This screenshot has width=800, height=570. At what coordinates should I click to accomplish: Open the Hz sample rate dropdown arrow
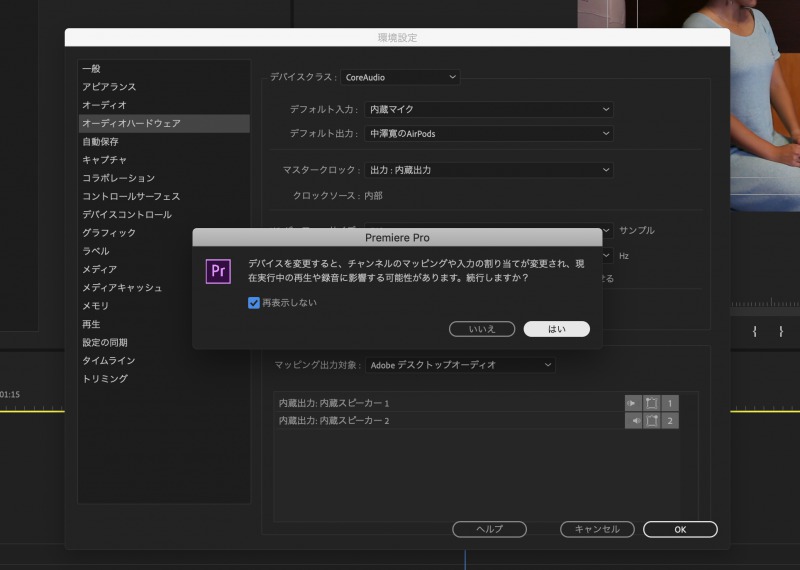pyautogui.click(x=607, y=255)
